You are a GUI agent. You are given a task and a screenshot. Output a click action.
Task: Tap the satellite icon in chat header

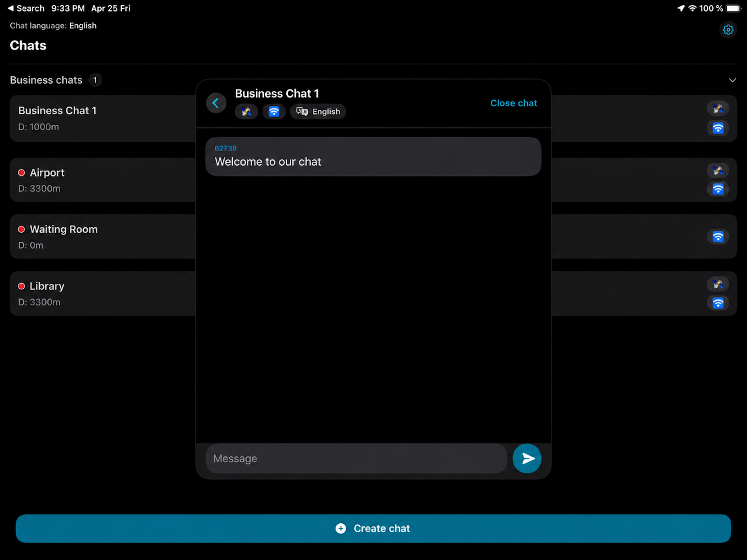246,112
